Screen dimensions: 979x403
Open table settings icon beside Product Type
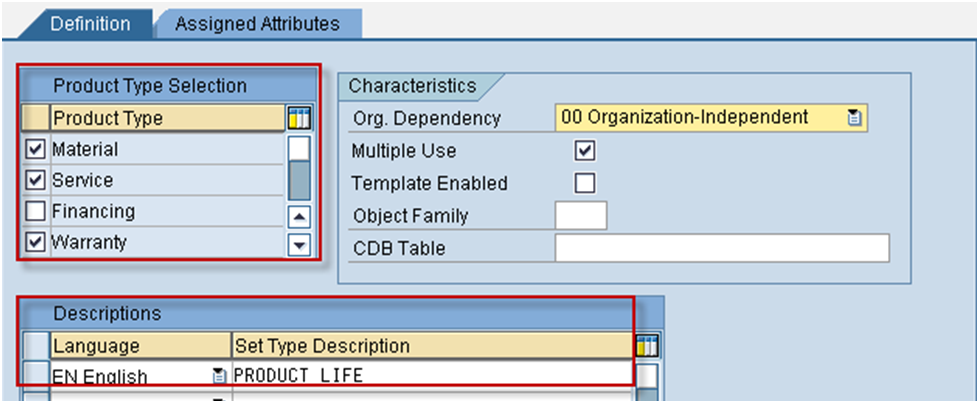click(x=299, y=118)
